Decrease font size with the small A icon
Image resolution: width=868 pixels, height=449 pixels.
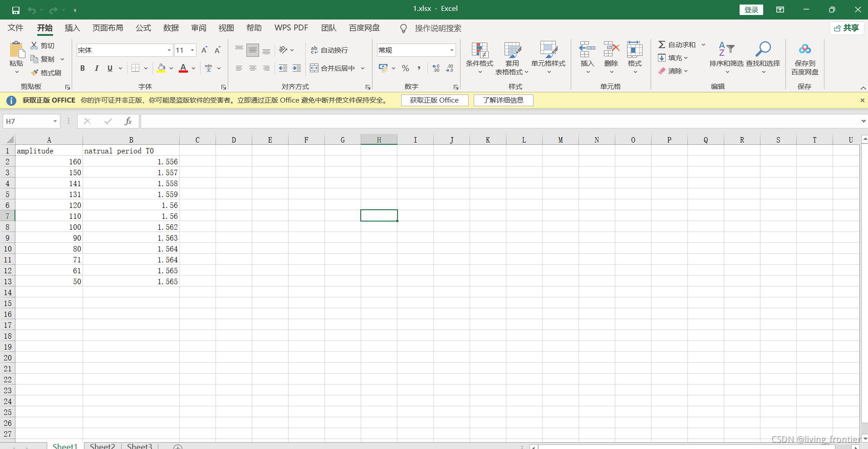point(218,50)
